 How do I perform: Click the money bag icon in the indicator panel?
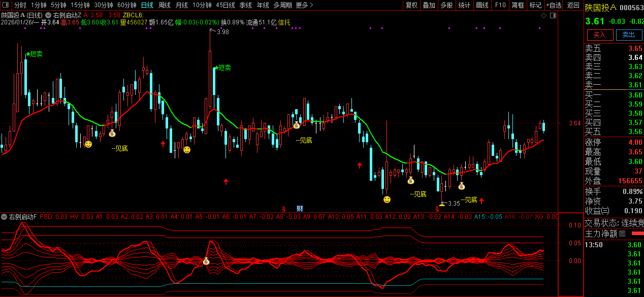click(x=206, y=261)
